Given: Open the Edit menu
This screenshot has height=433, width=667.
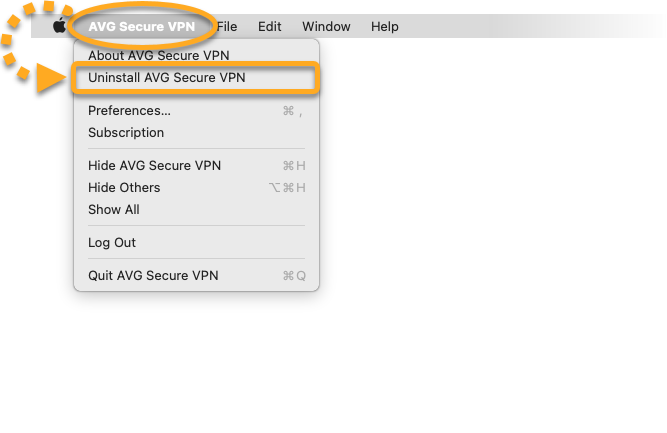Looking at the screenshot, I should coord(269,26).
